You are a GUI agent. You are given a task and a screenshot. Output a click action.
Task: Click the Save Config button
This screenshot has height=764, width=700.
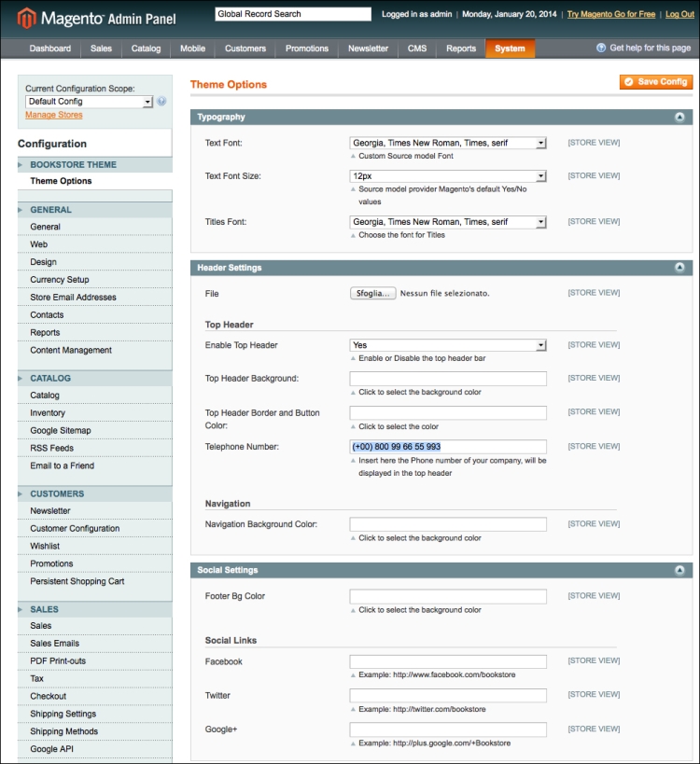click(656, 82)
